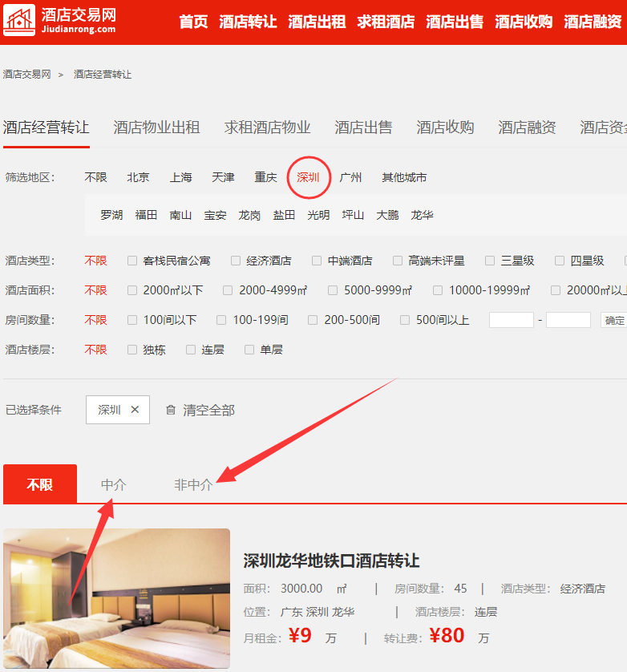The height and width of the screenshot is (672, 627).
Task: Tick the 200-500间 checkbox
Action: point(313,320)
